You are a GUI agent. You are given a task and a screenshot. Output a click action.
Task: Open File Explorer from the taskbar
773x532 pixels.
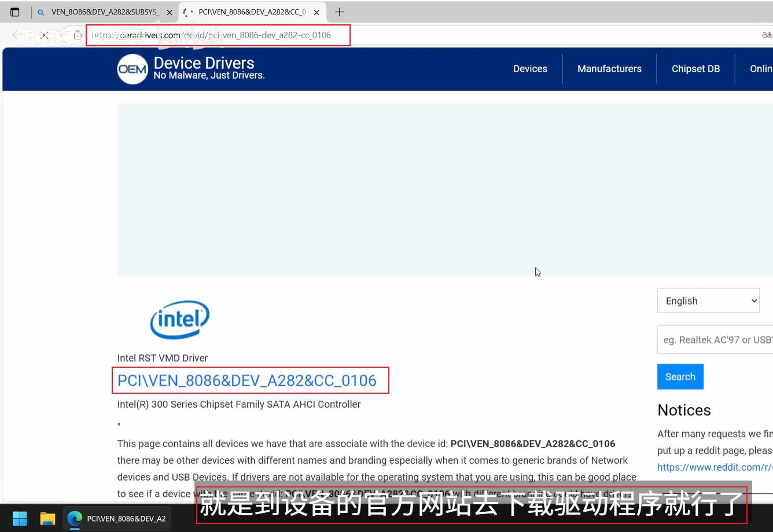(47, 518)
